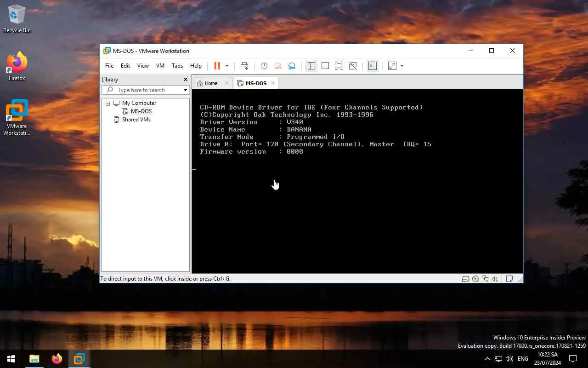The image size is (588, 368).
Task: Close the Home tab
Action: pyautogui.click(x=226, y=83)
